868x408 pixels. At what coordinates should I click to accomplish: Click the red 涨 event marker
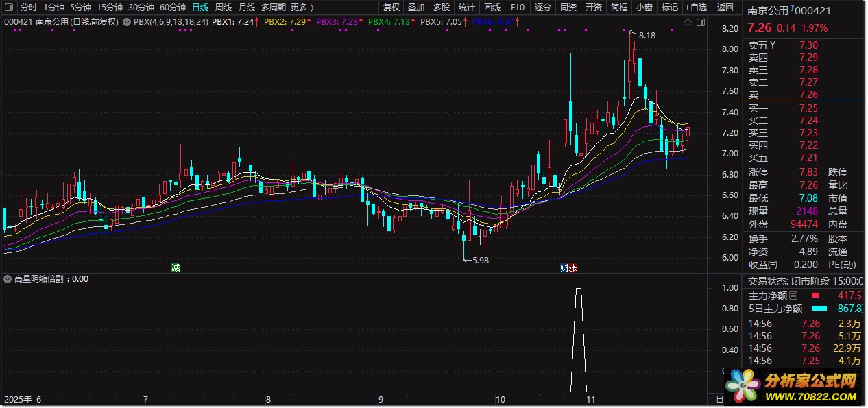572,267
